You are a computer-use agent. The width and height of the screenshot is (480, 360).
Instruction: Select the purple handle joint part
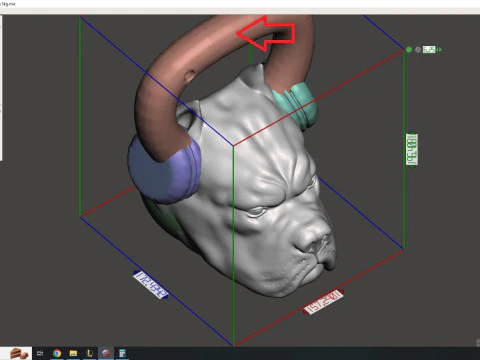point(164,170)
